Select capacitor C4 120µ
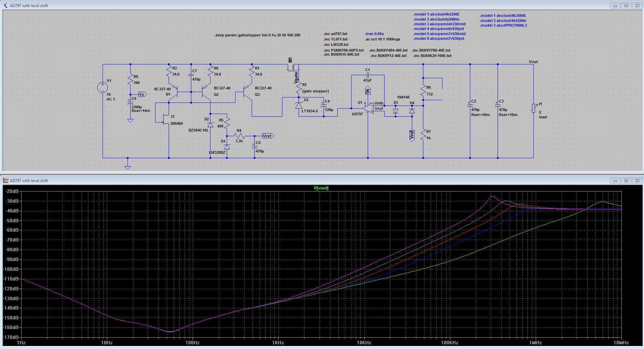This screenshot has width=644, height=349. pyautogui.click(x=324, y=105)
